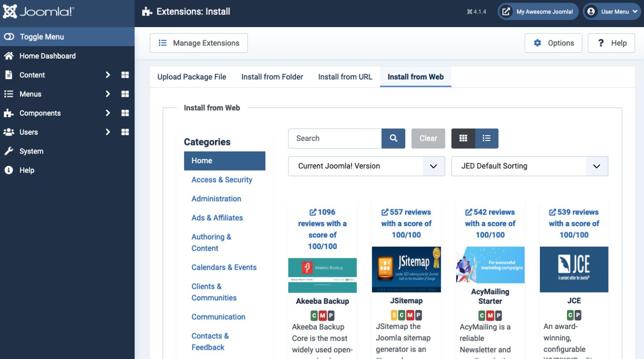Click the Manage Extensions button

point(199,43)
